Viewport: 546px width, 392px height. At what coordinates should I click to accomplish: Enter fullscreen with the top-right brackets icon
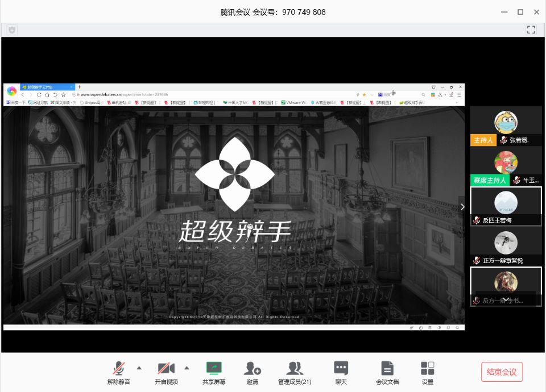[x=531, y=30]
